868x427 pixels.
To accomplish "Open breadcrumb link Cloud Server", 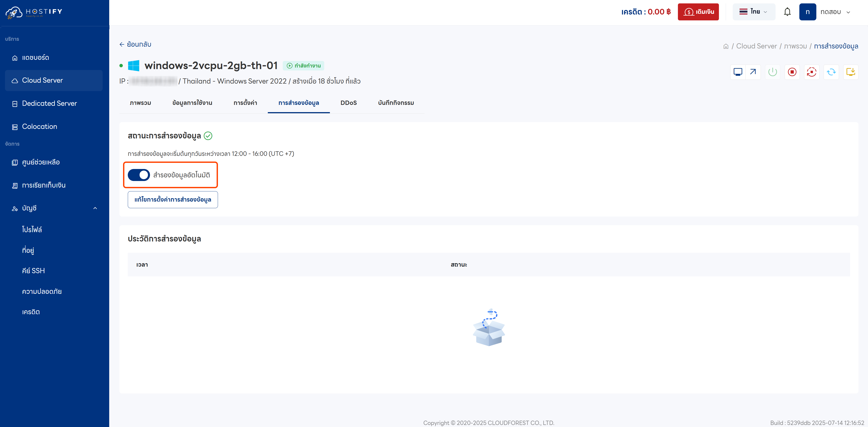I will pos(756,46).
